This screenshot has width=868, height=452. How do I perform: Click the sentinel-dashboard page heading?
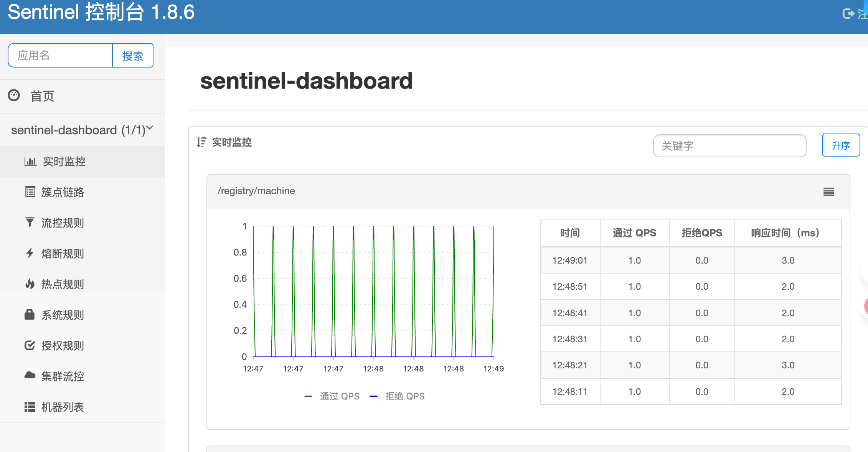click(306, 81)
